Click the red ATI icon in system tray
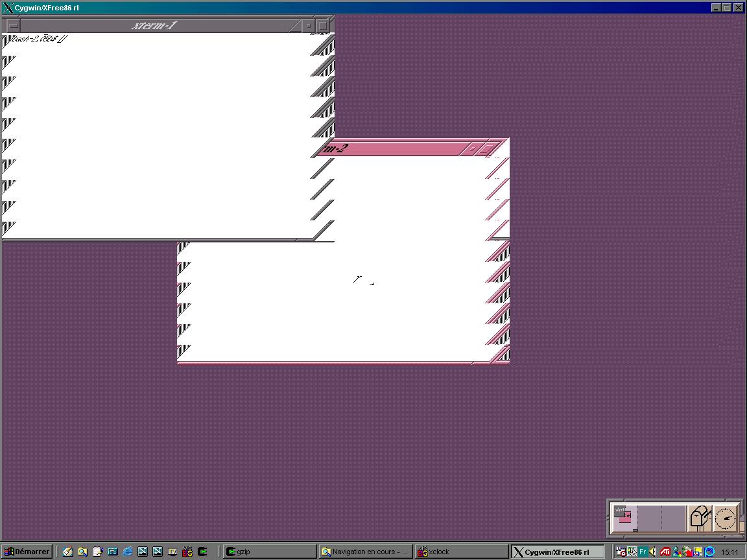The image size is (747, 560). point(665,552)
